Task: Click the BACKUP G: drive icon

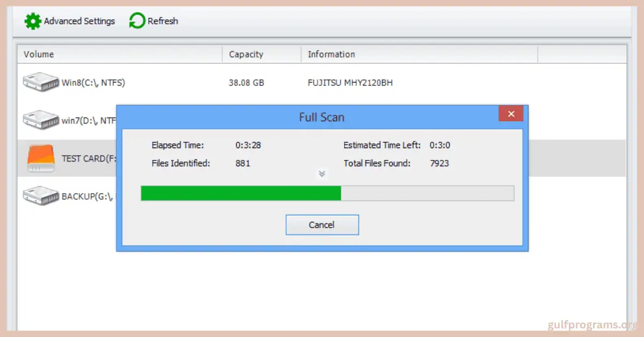Action: click(x=40, y=195)
